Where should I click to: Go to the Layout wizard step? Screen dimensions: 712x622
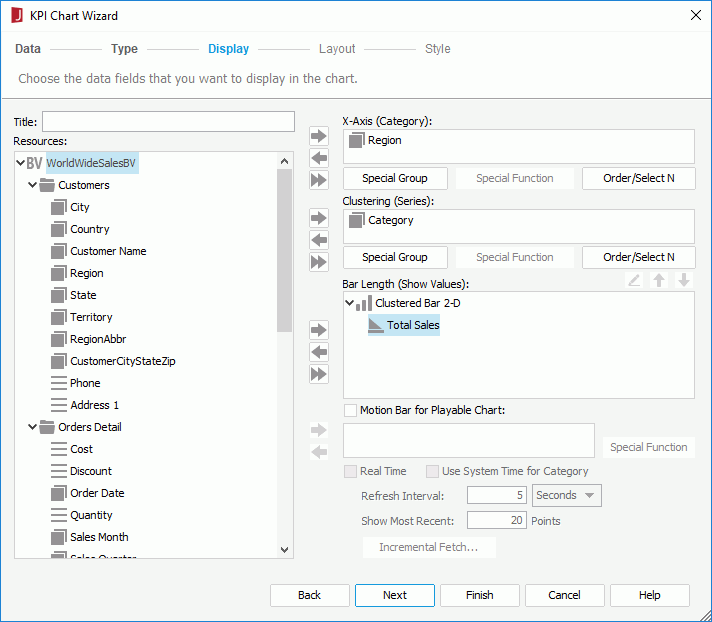pos(337,49)
